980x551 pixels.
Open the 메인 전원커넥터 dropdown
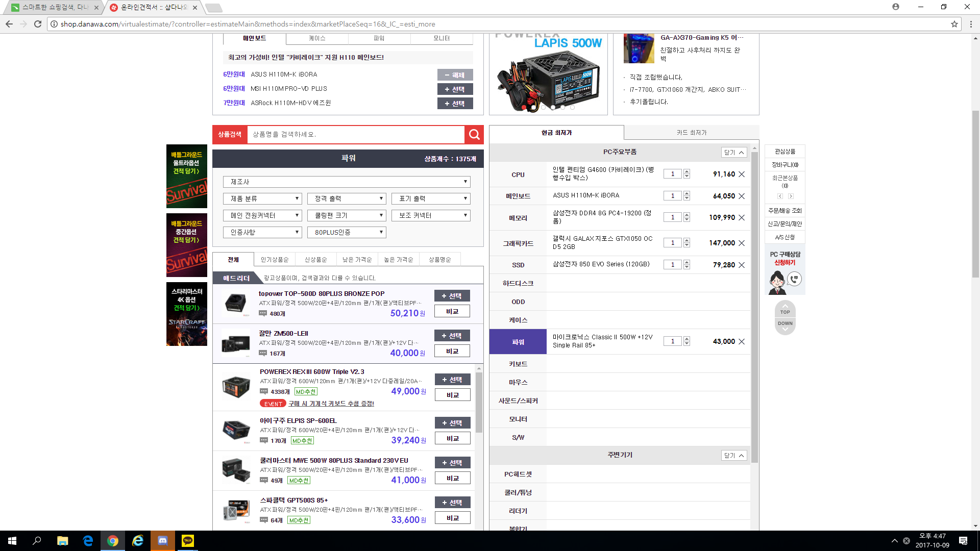coord(262,216)
